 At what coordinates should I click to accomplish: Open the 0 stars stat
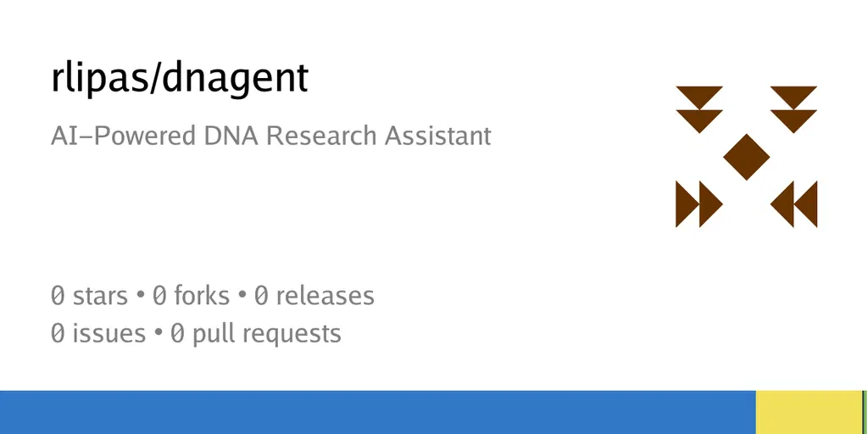[89, 296]
